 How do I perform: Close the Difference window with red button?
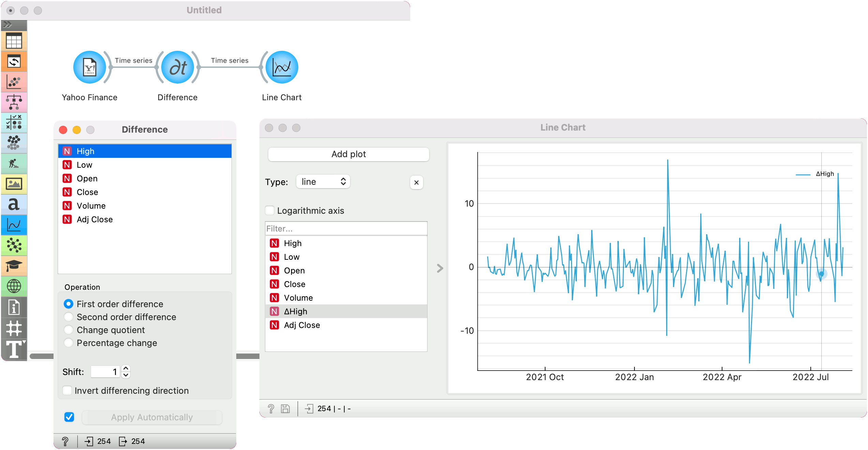63,130
